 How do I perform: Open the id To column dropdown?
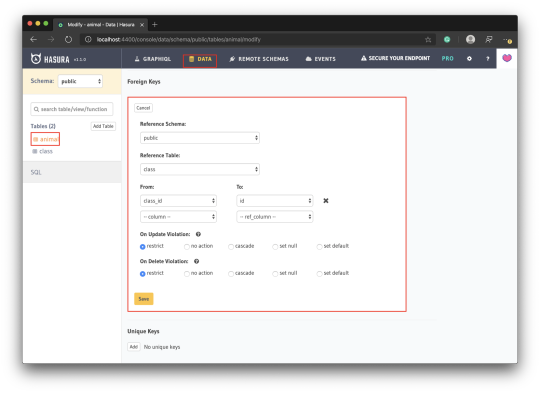pos(275,200)
